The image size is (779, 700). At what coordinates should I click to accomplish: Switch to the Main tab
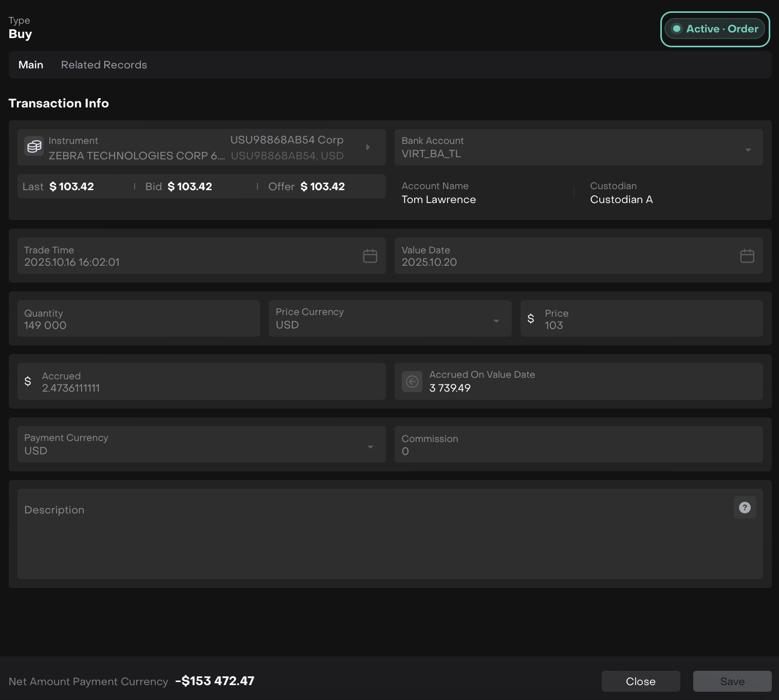click(x=31, y=65)
